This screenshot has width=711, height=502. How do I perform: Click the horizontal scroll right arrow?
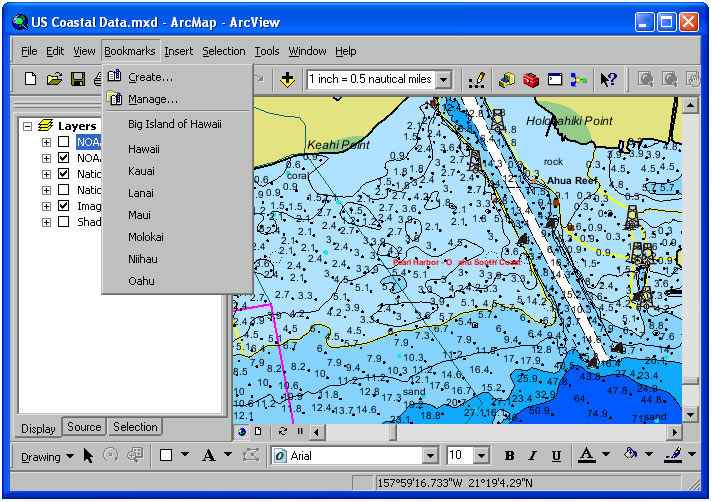click(674, 432)
